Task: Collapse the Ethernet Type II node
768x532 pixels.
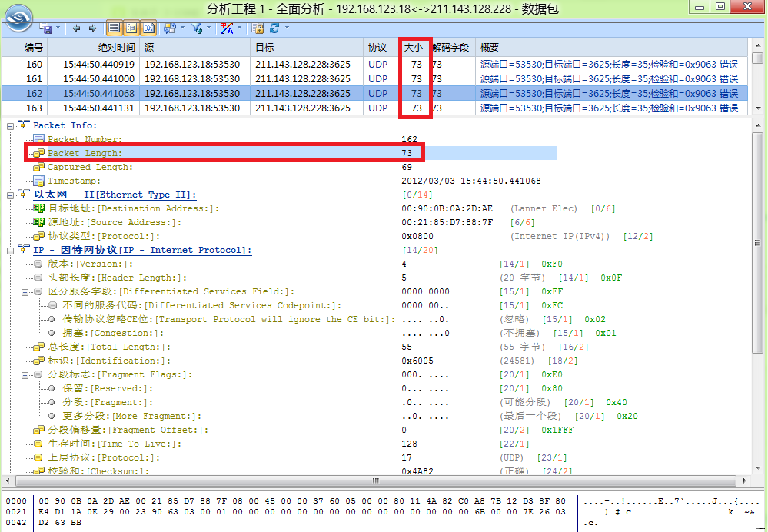Action: point(11,195)
